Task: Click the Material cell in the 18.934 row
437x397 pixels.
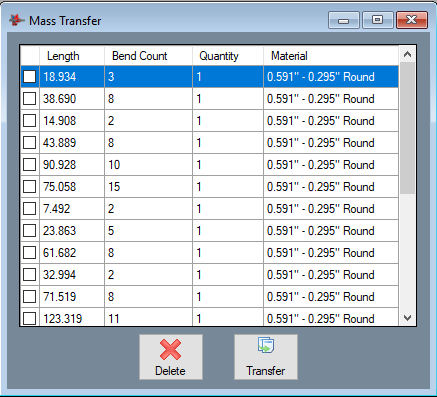Action: click(331, 77)
